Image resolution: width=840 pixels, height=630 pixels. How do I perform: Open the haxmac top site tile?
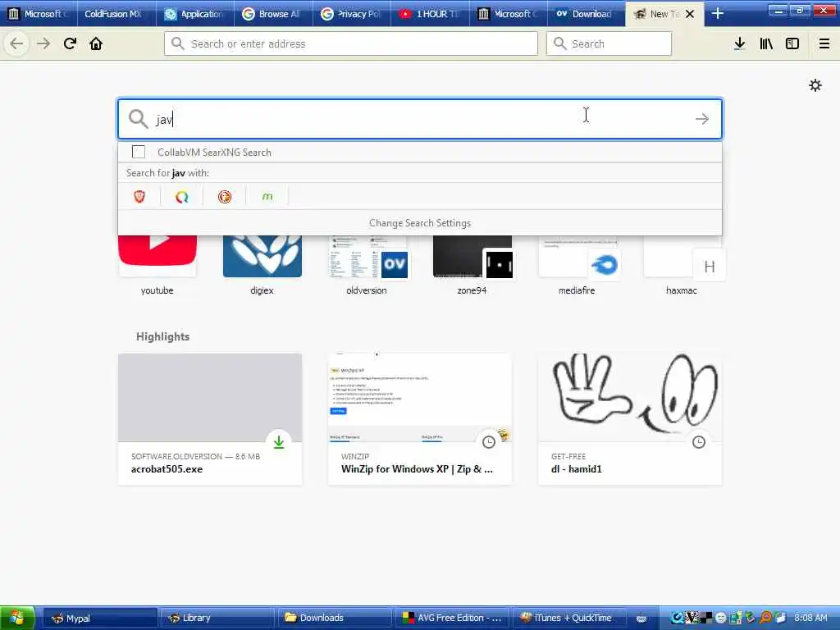point(682,265)
